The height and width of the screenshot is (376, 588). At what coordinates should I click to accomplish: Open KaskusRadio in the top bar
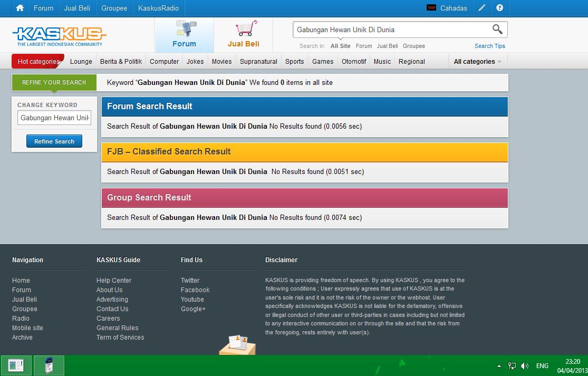[x=158, y=8]
